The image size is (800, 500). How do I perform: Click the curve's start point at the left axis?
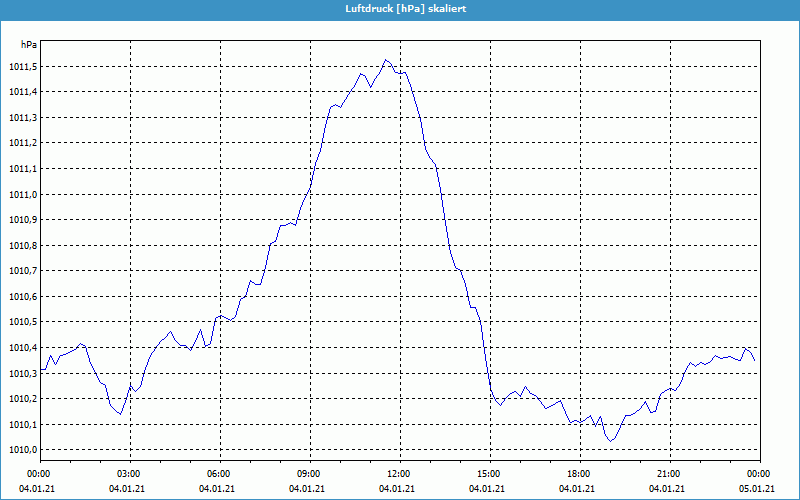pos(41,371)
